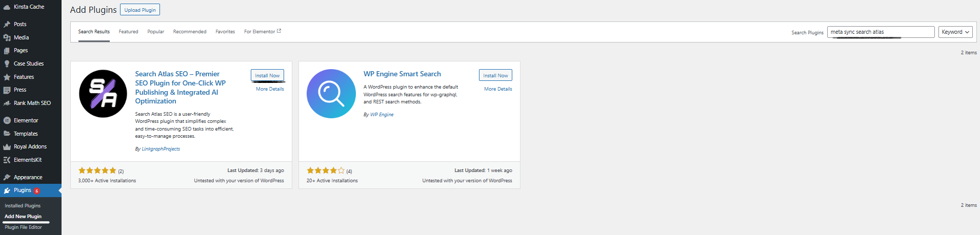
Task: Open the Search Atlas SEO plugin title link
Action: point(181,88)
